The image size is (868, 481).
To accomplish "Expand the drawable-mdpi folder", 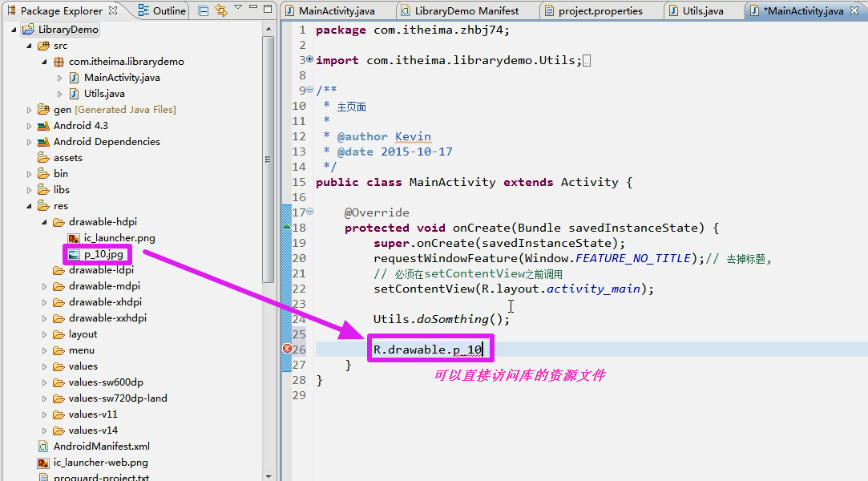I will click(x=44, y=286).
